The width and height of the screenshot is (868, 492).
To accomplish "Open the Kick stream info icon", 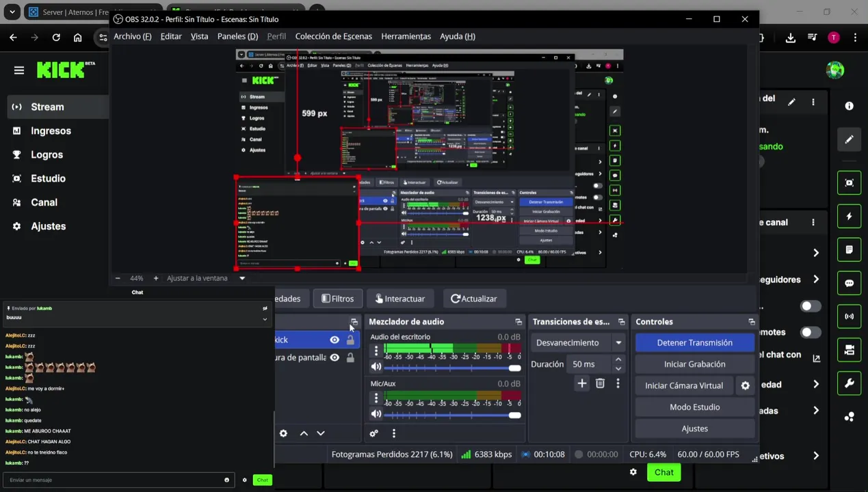I will 849,106.
